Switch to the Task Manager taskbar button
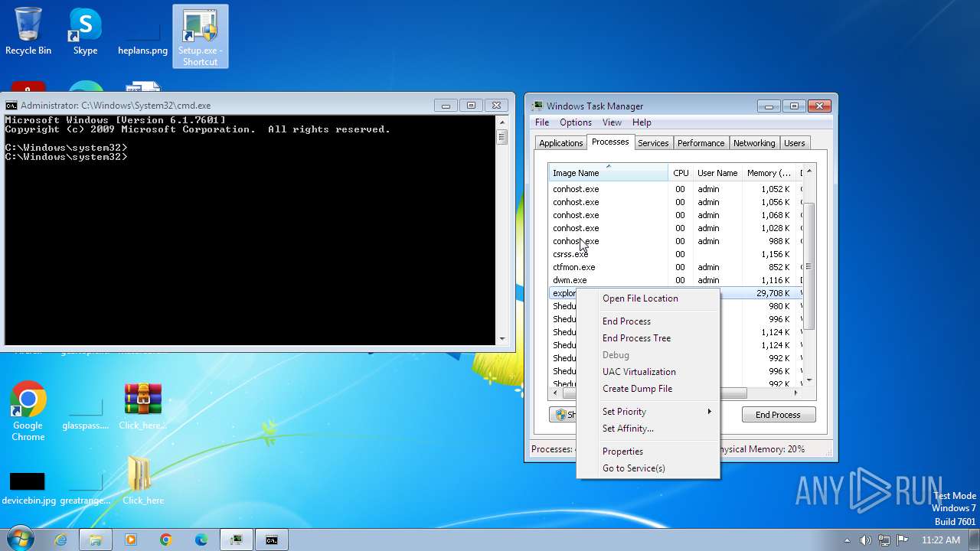The height and width of the screenshot is (551, 980). click(x=237, y=540)
